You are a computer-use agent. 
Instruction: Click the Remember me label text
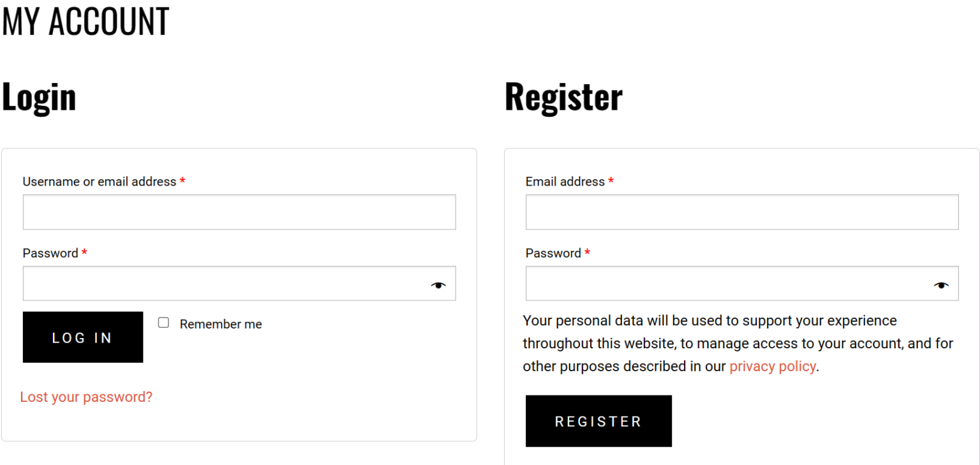pyautogui.click(x=221, y=324)
